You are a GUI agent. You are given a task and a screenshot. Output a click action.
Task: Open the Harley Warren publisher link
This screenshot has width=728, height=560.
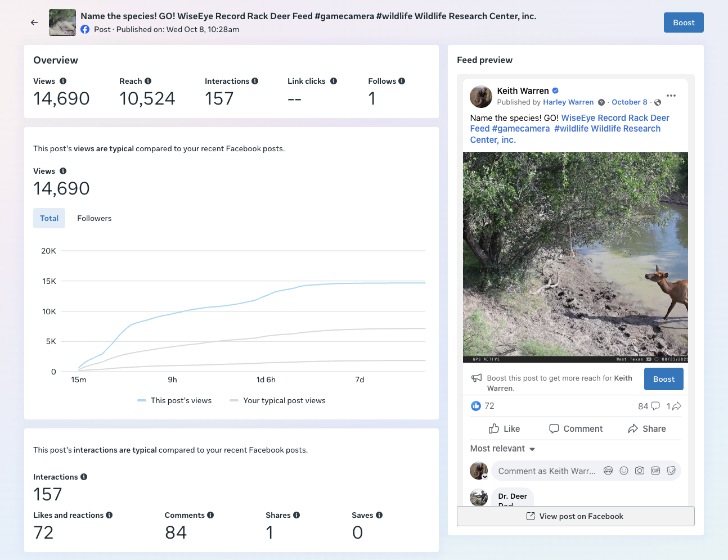(568, 102)
